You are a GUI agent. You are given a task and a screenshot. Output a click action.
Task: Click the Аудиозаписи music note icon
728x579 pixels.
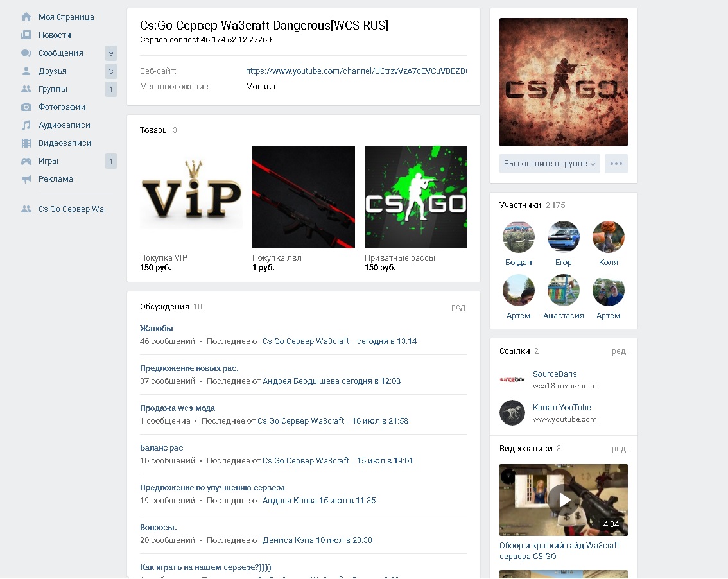pos(26,125)
